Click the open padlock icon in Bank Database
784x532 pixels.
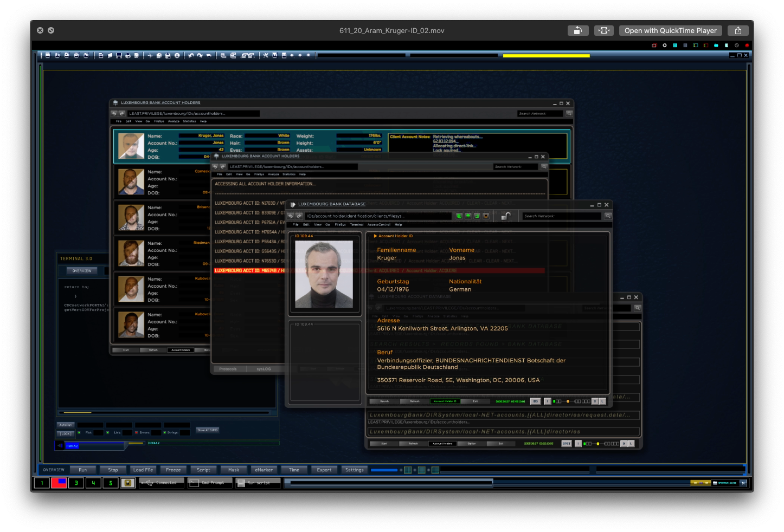click(x=505, y=216)
